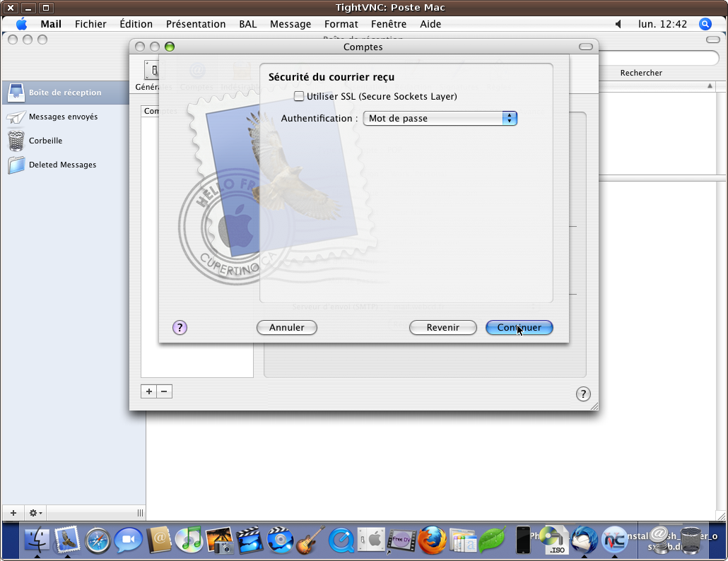
Task: Enable Utiliser SSL (Secure Sockets Layer)
Action: tap(300, 97)
